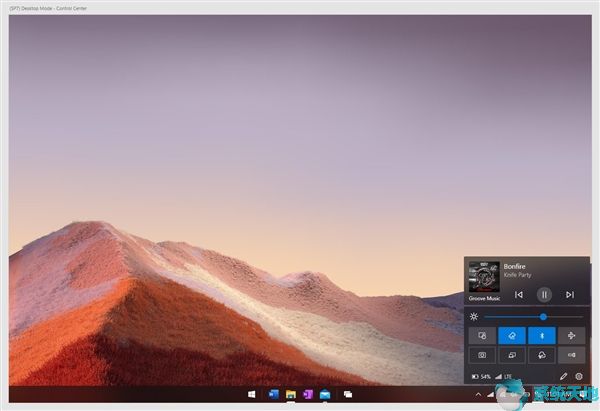Launch OneNote from the taskbar

308,394
